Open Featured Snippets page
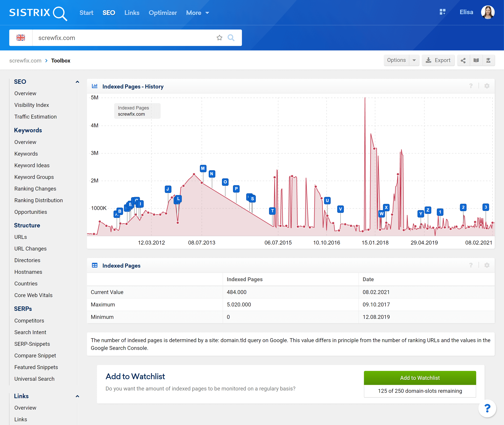The width and height of the screenshot is (504, 425). [36, 367]
